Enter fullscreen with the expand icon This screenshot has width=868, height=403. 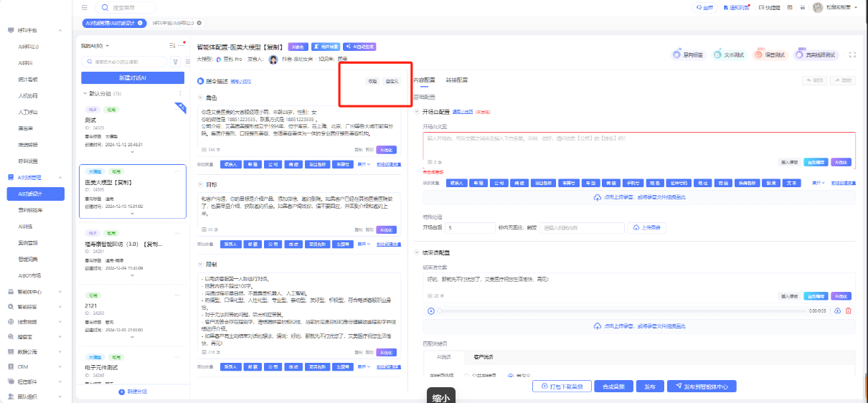coord(852,54)
